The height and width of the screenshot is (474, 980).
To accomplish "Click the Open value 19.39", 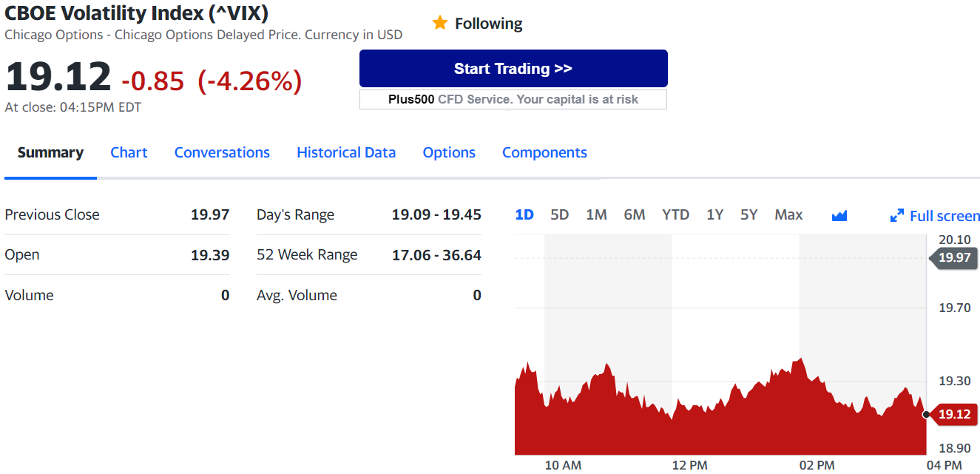I will [x=210, y=255].
